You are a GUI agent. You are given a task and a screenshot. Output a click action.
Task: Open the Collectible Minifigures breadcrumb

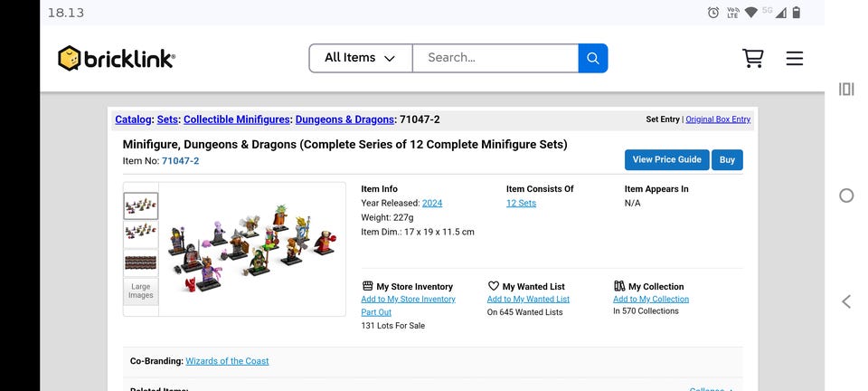[x=236, y=119]
